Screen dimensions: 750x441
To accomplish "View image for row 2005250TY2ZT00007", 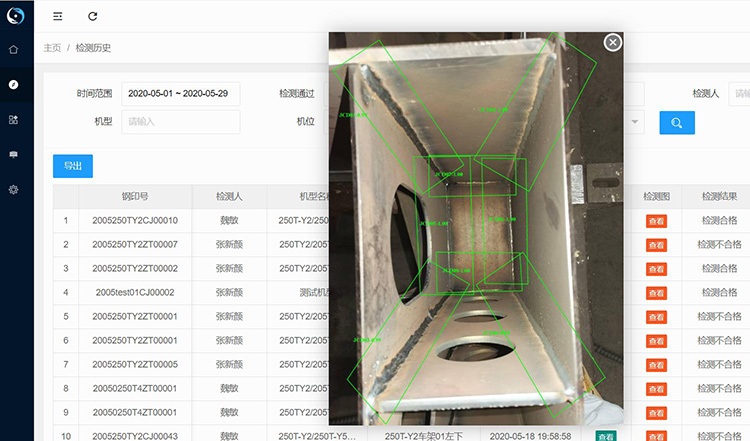I will pos(656,245).
